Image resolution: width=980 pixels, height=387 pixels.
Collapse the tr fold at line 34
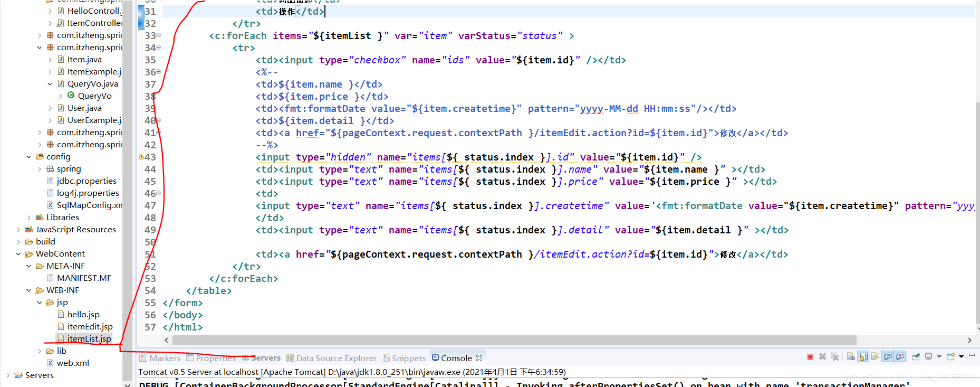tap(158, 48)
